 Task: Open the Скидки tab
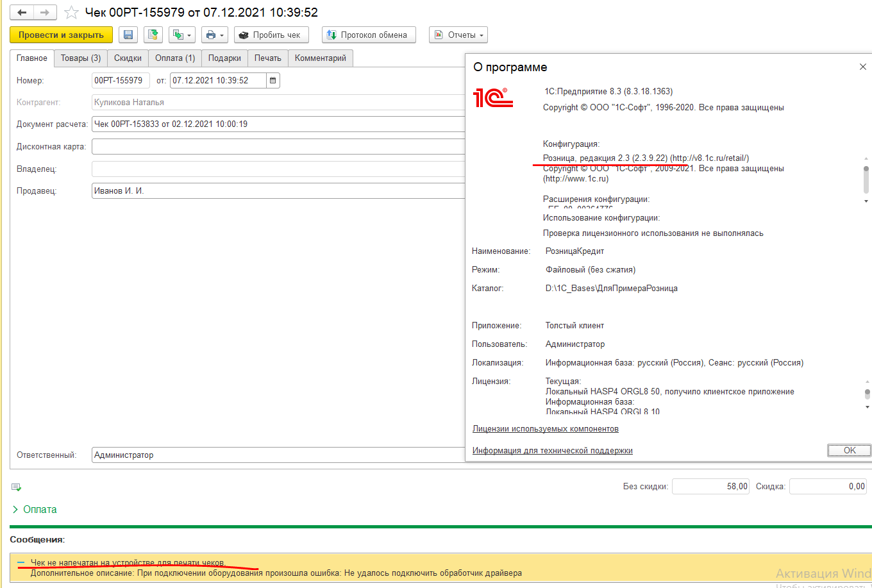[x=128, y=58]
